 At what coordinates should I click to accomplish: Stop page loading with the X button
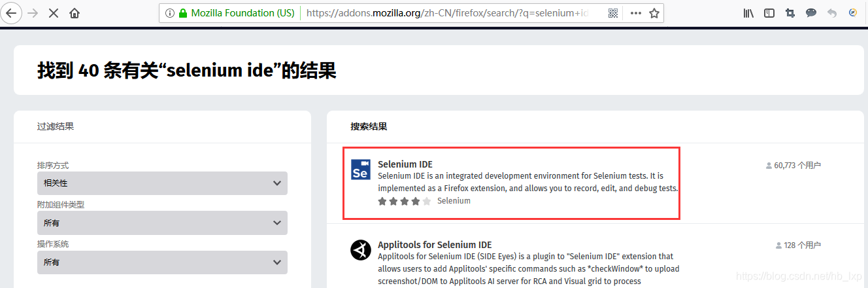[54, 12]
